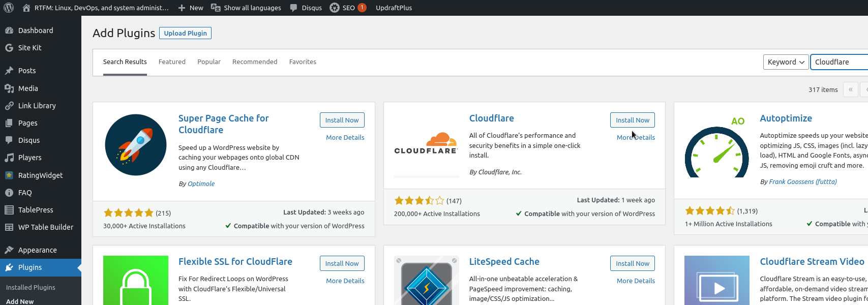Install the LiteSpeed Cache plugin
The height and width of the screenshot is (305, 868).
pos(633,263)
